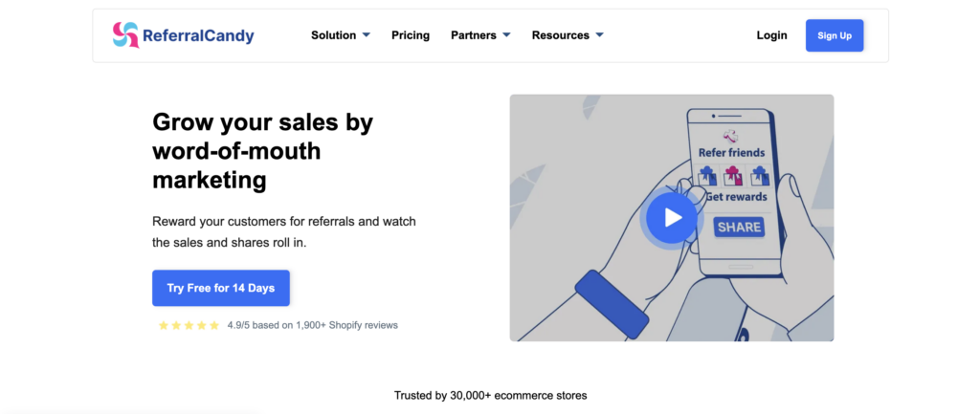Click the Sign Up button
This screenshot has height=414, width=980.
(835, 35)
